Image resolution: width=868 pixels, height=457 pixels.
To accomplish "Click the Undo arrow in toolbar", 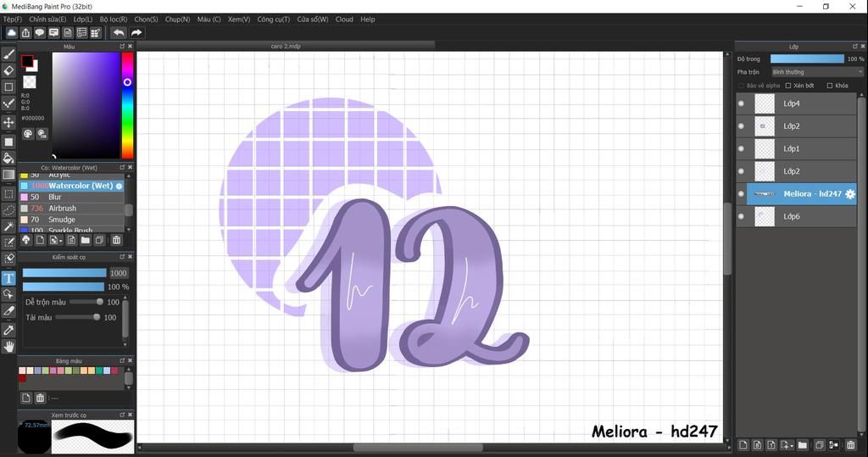I will pos(119,33).
